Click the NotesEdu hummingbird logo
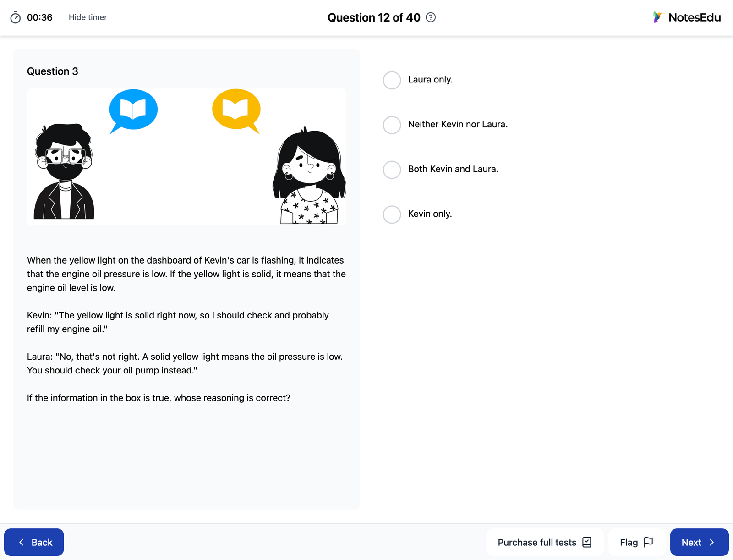The width and height of the screenshot is (733, 560). pyautogui.click(x=658, y=17)
